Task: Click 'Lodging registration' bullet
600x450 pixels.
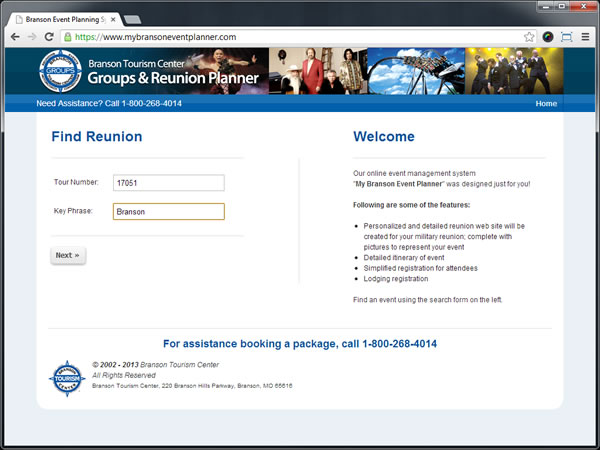Action: (x=396, y=279)
